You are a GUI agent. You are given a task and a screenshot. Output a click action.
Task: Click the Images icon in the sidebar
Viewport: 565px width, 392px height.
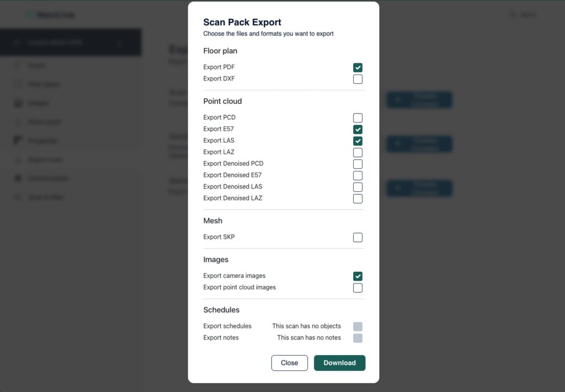tap(18, 103)
